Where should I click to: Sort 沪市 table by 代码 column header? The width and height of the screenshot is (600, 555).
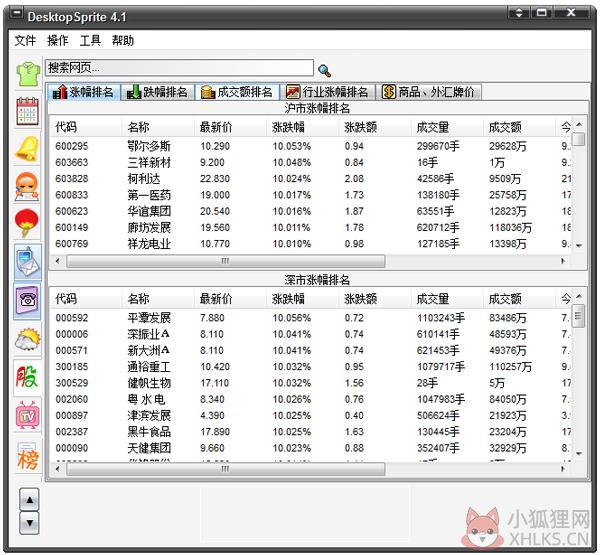coord(86,127)
